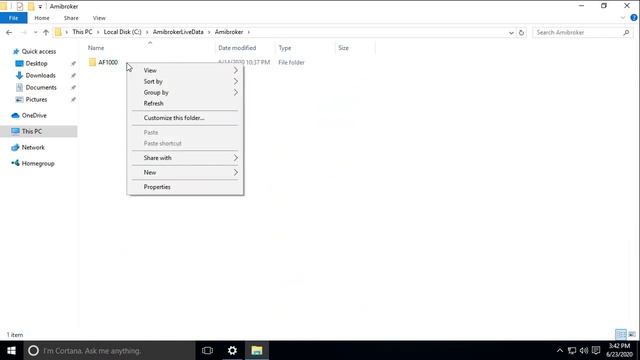Click the Cortana search box
The image size is (640, 360).
109,350
